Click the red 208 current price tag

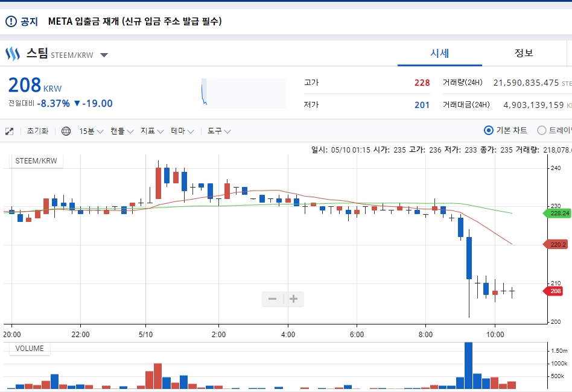click(x=553, y=291)
